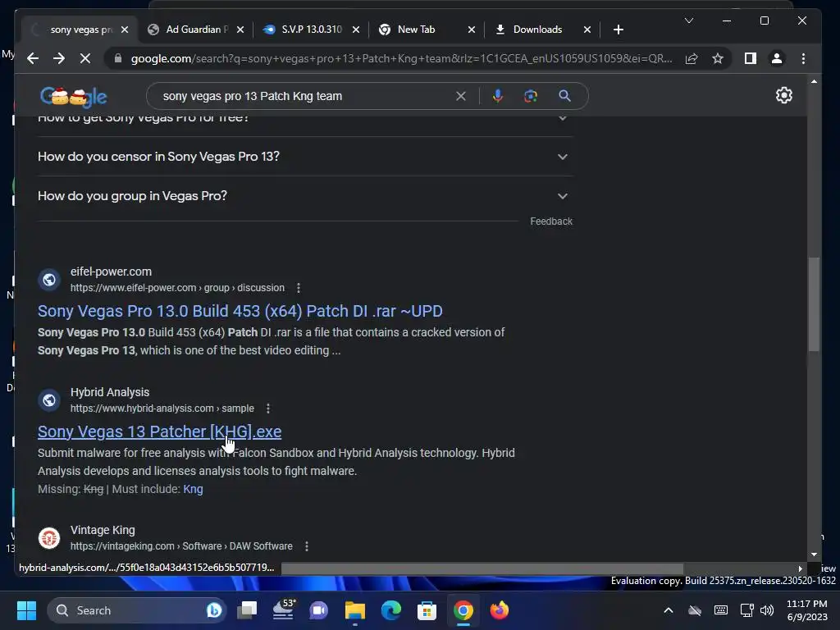Open File Explorer from taskbar
This screenshot has width=840, height=630.
[354, 610]
